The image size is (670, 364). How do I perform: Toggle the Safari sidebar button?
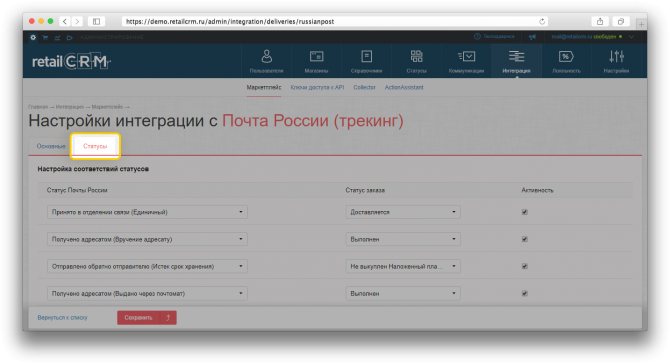pyautogui.click(x=97, y=21)
